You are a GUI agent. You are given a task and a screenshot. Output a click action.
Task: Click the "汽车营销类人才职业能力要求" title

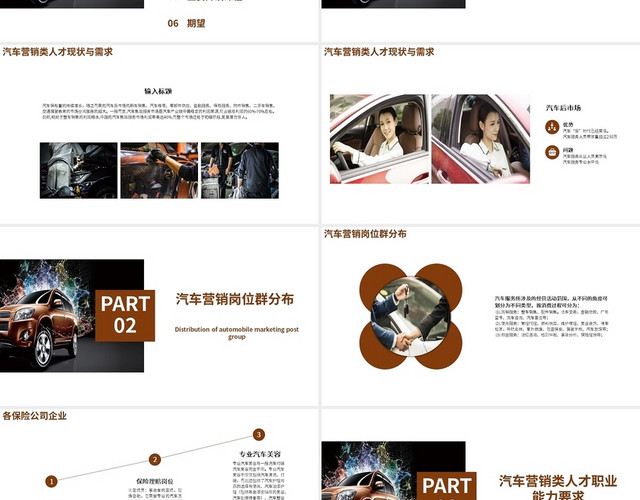pos(558,488)
